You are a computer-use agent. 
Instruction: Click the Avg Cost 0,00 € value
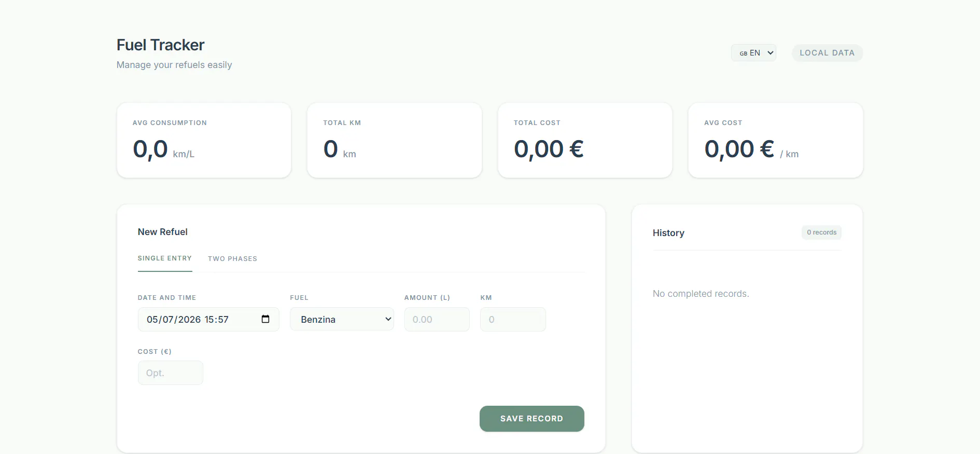[739, 149]
